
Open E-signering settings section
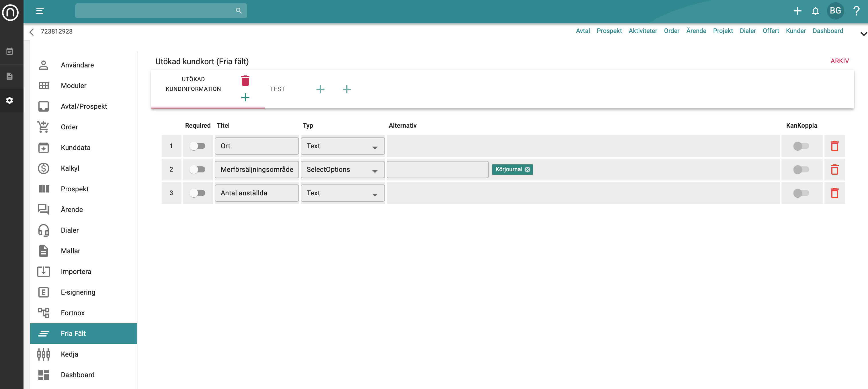[83, 292]
